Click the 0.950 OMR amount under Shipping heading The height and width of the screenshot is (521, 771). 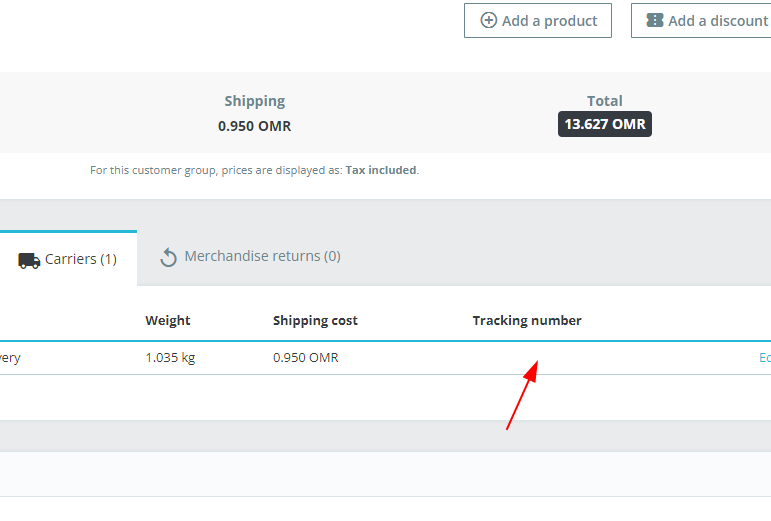point(255,126)
